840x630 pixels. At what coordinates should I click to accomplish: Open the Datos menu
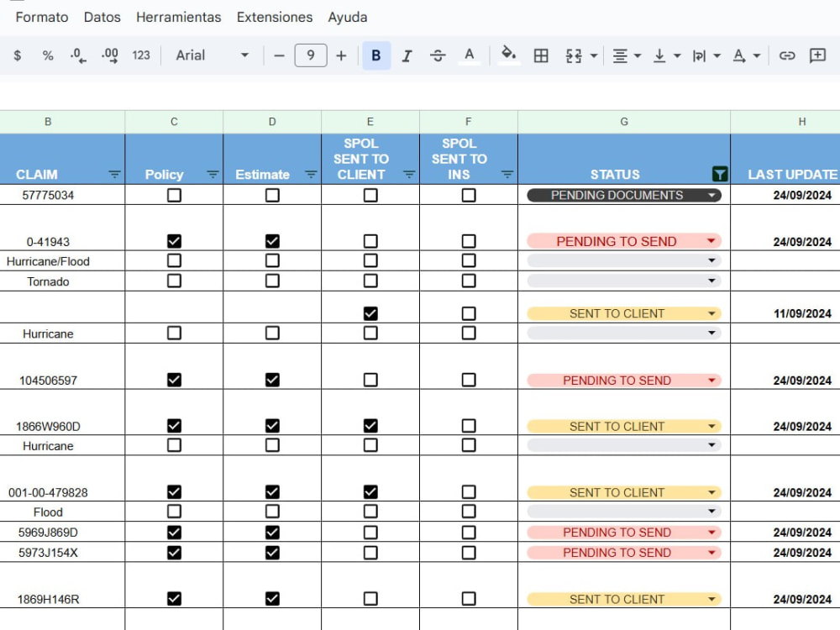coord(102,17)
